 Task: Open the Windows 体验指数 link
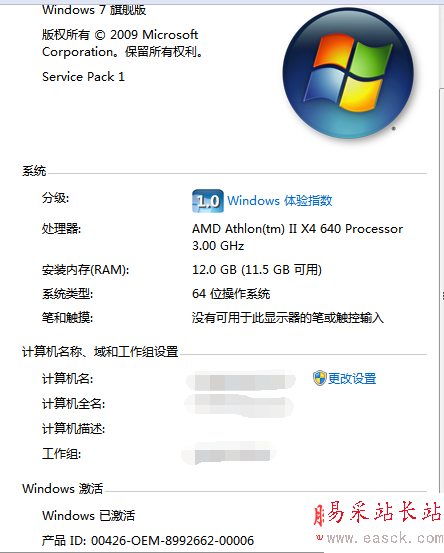(x=280, y=201)
